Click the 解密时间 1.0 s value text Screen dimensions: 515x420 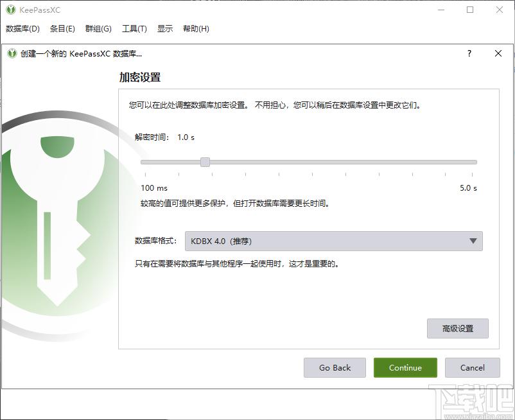tap(186, 137)
